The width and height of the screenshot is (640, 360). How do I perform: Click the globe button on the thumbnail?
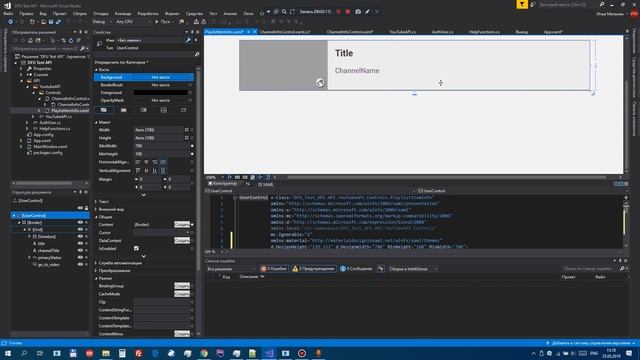pos(320,83)
